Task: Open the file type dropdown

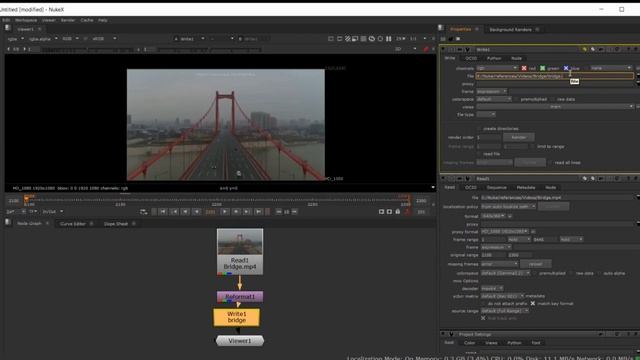Action: coord(486,115)
